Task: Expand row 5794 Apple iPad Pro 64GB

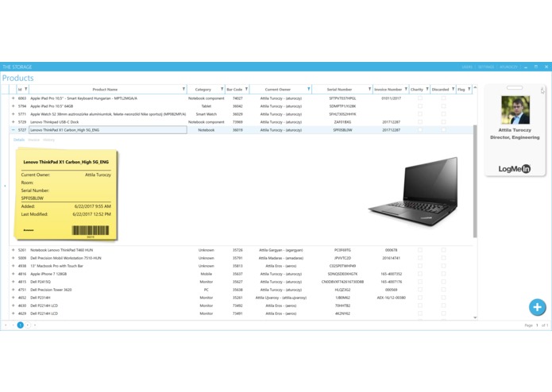Action: click(x=13, y=106)
